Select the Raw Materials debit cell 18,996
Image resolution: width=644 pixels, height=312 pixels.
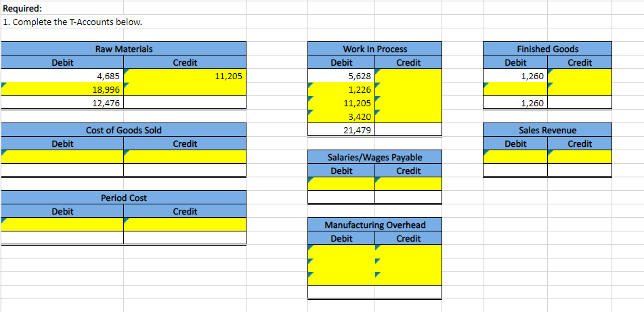click(x=62, y=89)
